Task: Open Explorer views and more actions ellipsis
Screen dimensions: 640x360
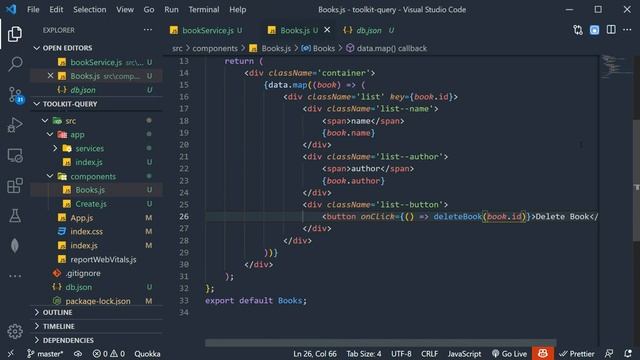Action: click(x=148, y=30)
